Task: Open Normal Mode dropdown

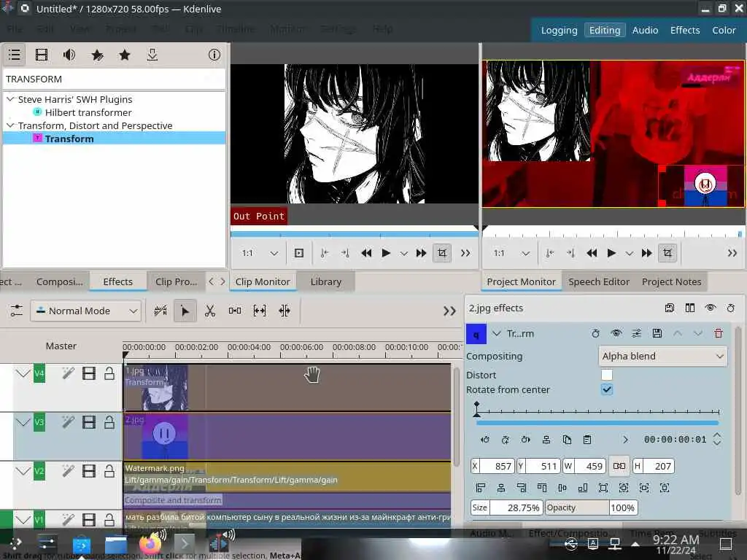Action: coord(86,311)
